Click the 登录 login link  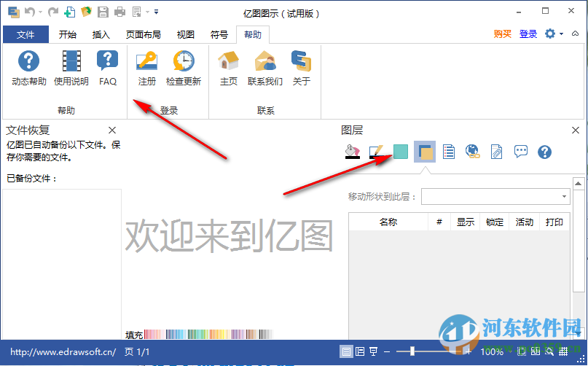click(528, 34)
